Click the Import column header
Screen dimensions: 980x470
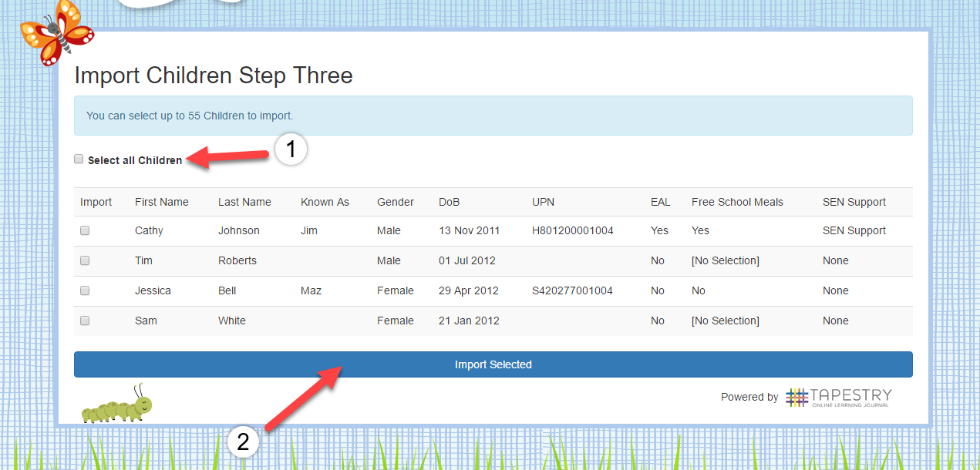click(96, 202)
